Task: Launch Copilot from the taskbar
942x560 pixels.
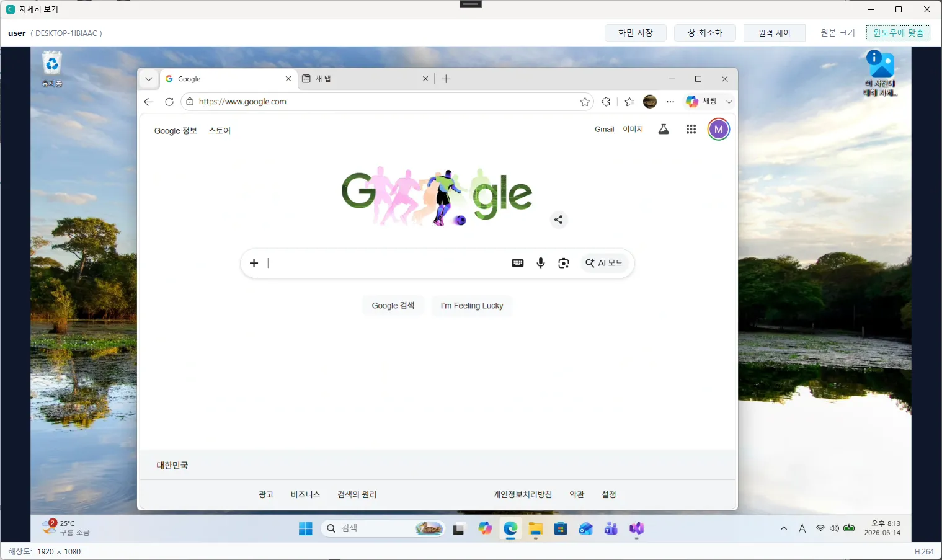Action: (485, 528)
